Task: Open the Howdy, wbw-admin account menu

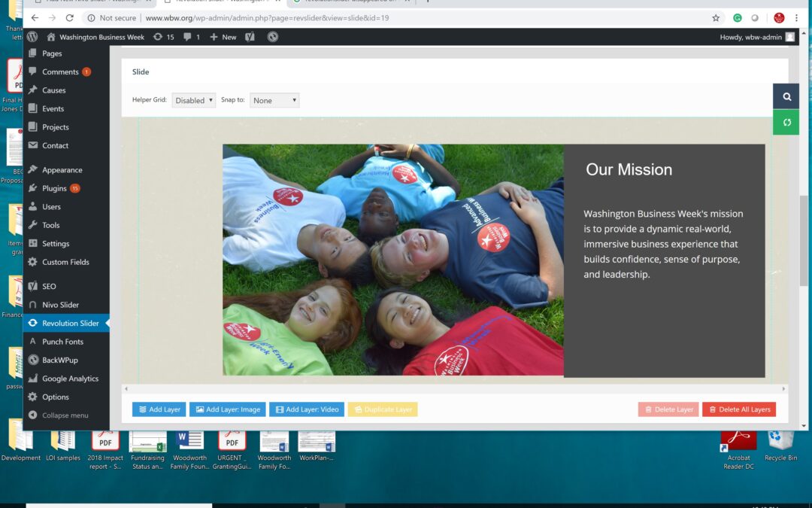Action: coord(756,37)
